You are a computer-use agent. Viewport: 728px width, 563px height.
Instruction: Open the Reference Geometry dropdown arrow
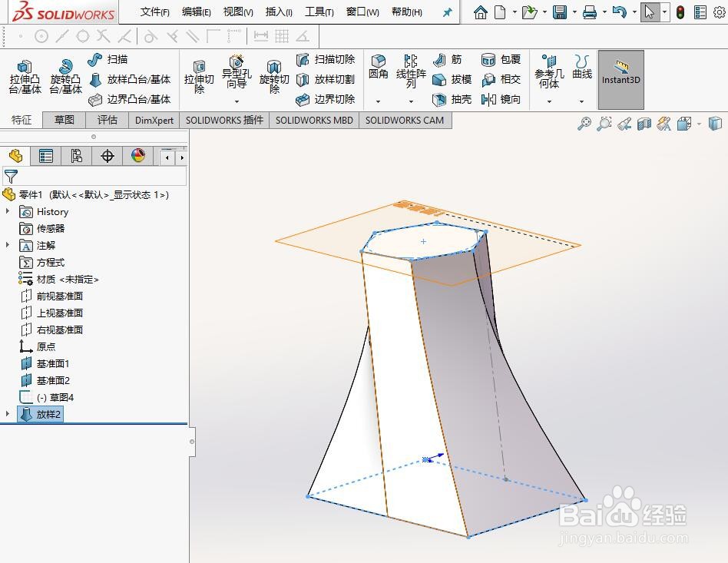click(x=549, y=101)
